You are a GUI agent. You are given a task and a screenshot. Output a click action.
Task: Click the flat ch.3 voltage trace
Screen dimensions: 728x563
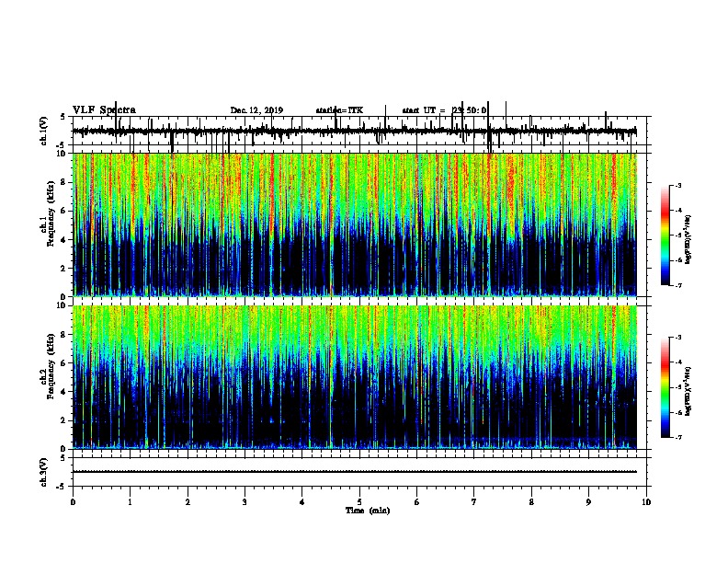click(355, 472)
